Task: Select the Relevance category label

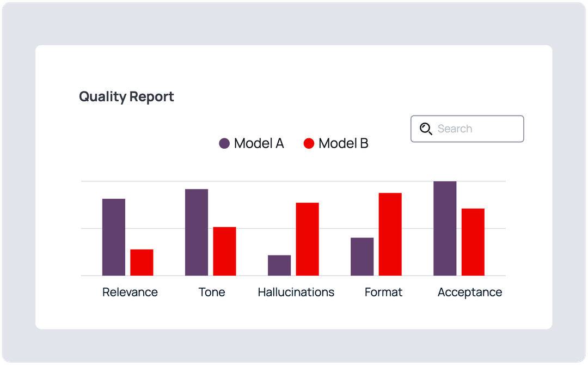Action: (130, 292)
